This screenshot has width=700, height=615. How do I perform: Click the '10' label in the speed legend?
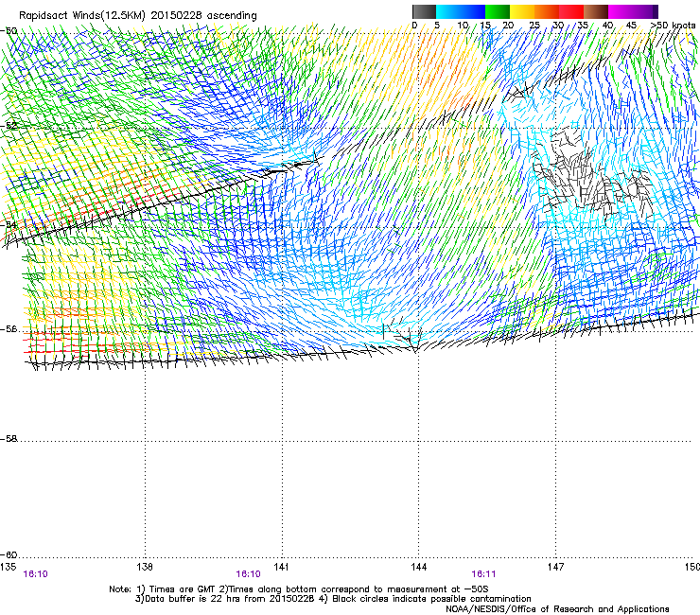pyautogui.click(x=463, y=26)
